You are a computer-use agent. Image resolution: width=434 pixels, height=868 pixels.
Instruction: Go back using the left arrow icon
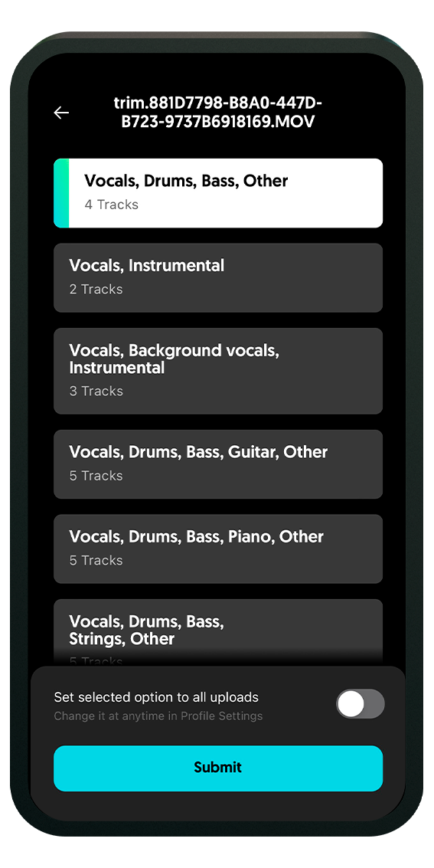61,113
